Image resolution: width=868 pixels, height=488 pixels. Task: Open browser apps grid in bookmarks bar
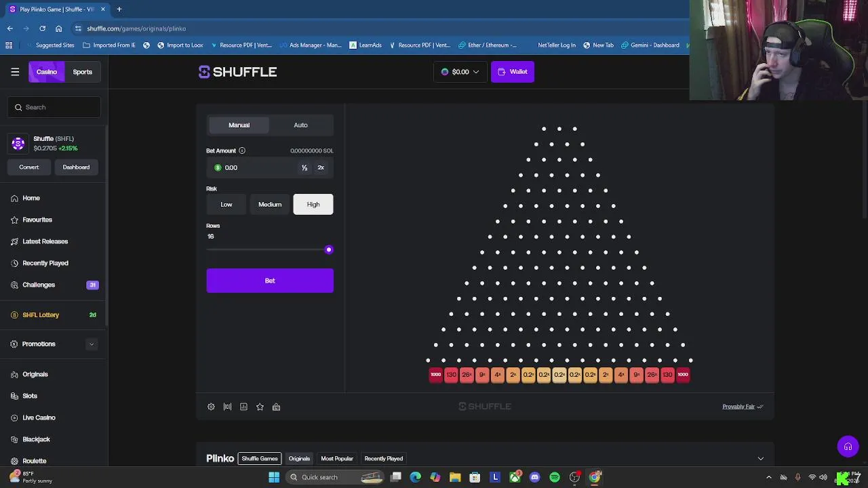click(9, 45)
